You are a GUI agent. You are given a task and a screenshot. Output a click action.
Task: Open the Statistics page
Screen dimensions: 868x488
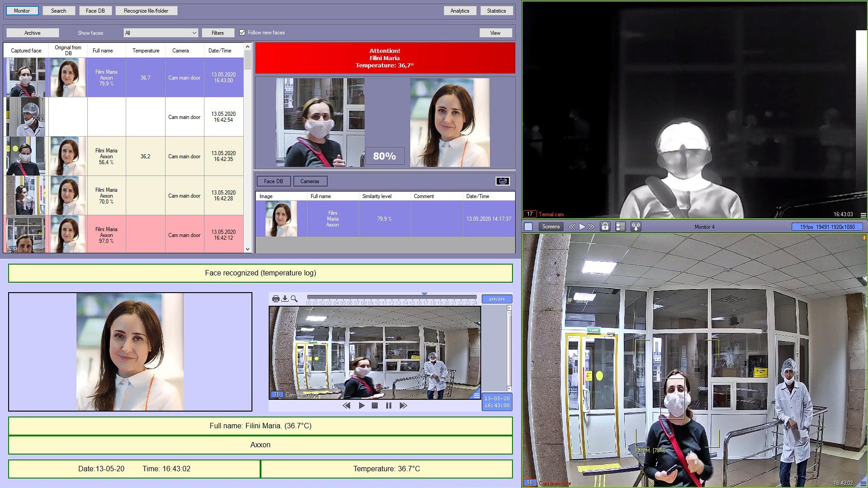click(496, 10)
